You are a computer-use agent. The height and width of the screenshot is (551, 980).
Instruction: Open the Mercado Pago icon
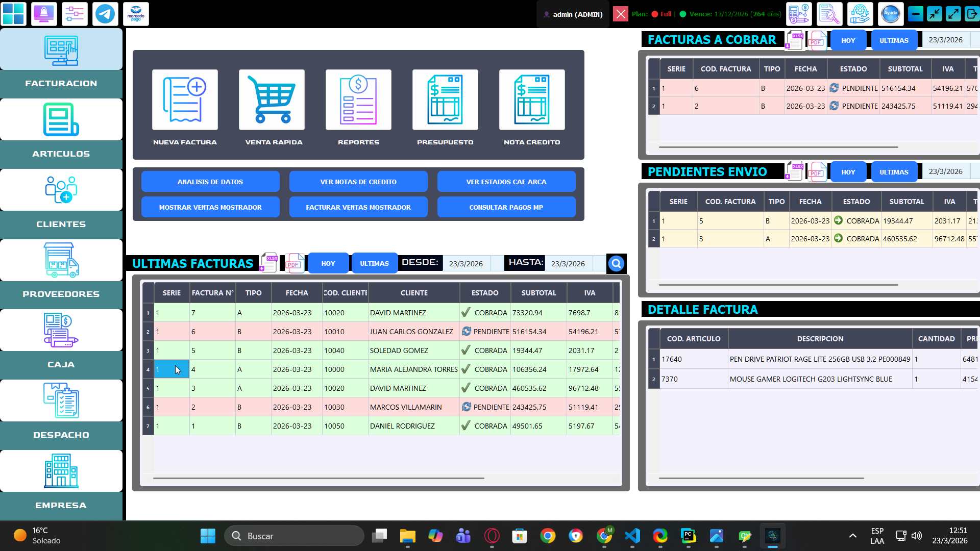(x=136, y=14)
